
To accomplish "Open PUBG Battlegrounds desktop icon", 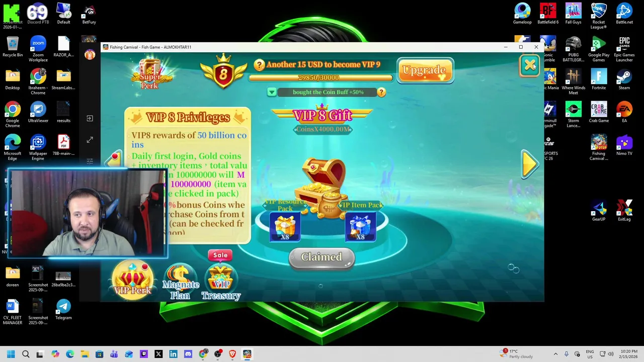I will pyautogui.click(x=573, y=49).
